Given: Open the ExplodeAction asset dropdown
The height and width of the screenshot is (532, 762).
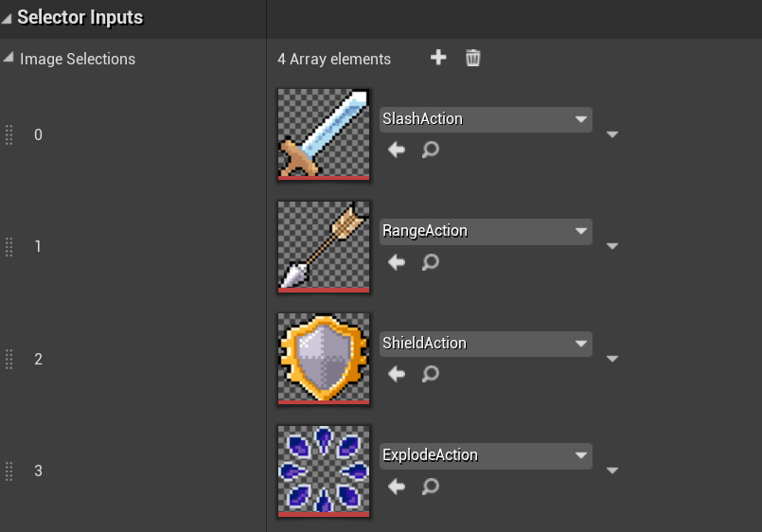Looking at the screenshot, I should pos(486,455).
